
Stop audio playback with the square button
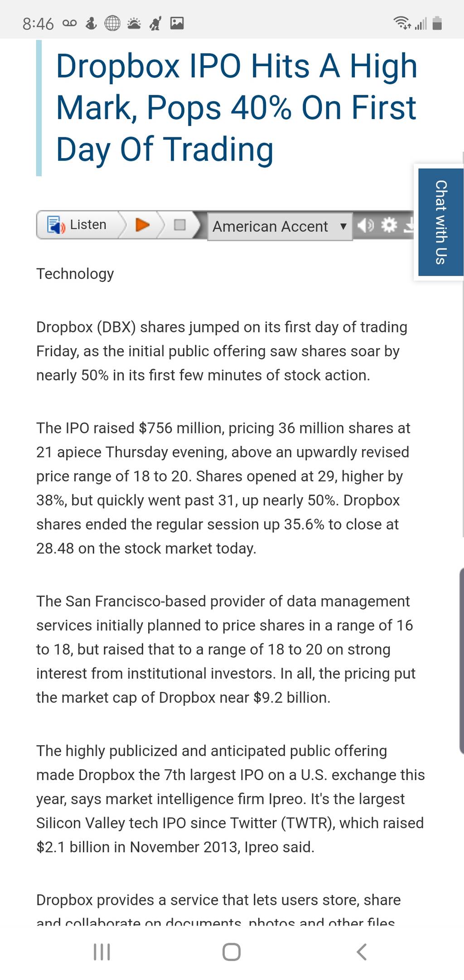180,224
